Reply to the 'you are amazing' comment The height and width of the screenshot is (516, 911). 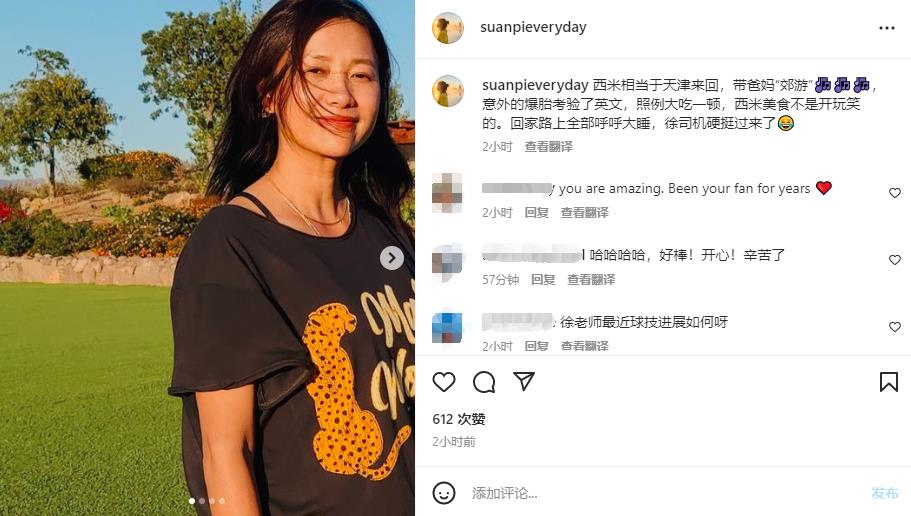(536, 213)
